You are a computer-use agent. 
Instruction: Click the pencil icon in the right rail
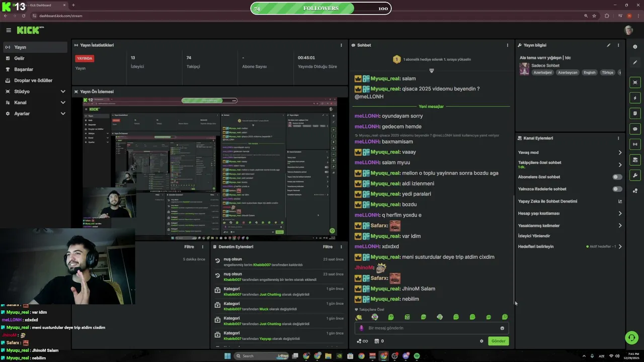click(x=635, y=62)
